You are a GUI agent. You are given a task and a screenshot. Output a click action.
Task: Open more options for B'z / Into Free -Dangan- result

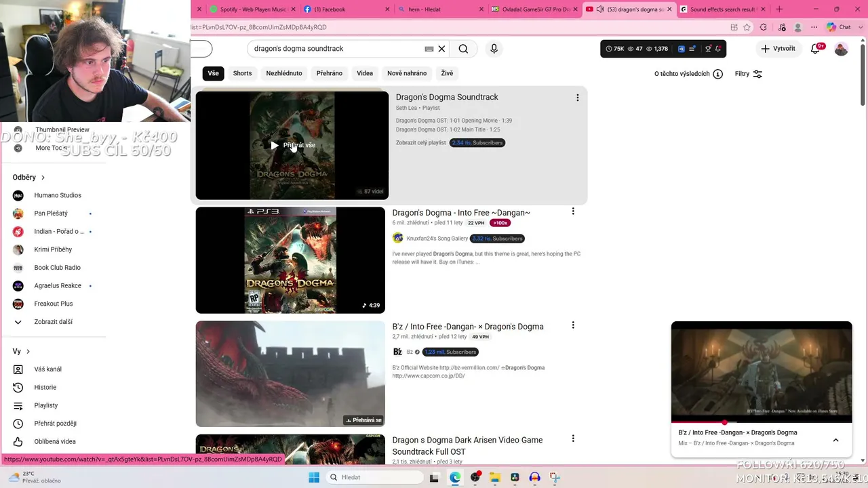pos(573,325)
